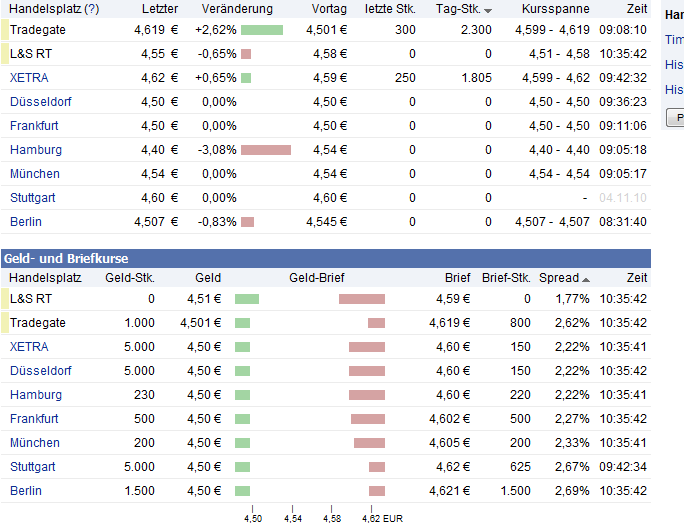684x523 pixels.
Task: Click the long red change bar for Hamburg
Action: tap(266, 150)
